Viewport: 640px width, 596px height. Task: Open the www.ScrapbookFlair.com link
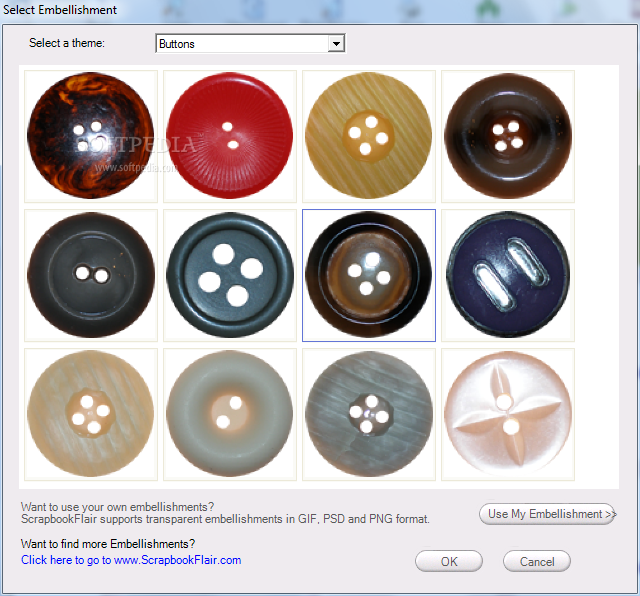pyautogui.click(x=131, y=560)
